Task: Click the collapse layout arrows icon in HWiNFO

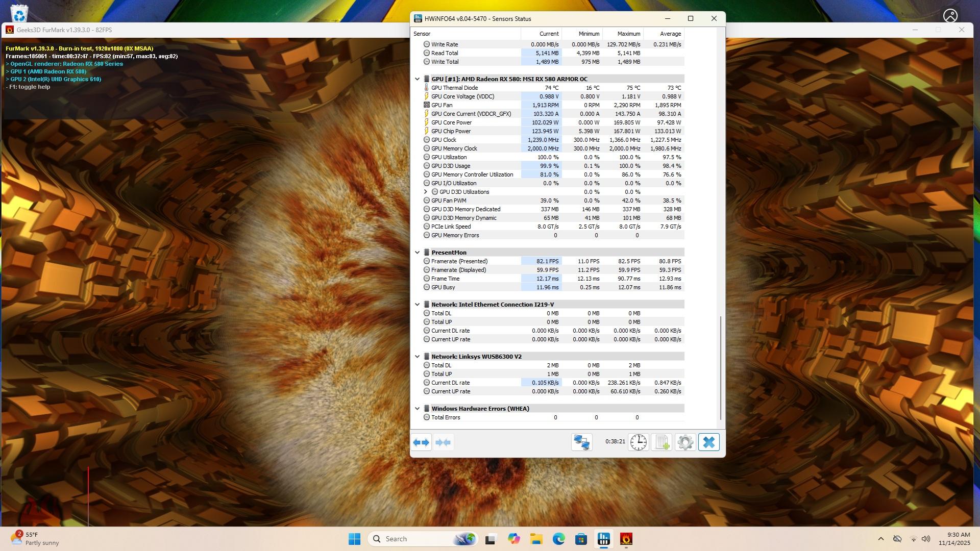Action: 443,442
